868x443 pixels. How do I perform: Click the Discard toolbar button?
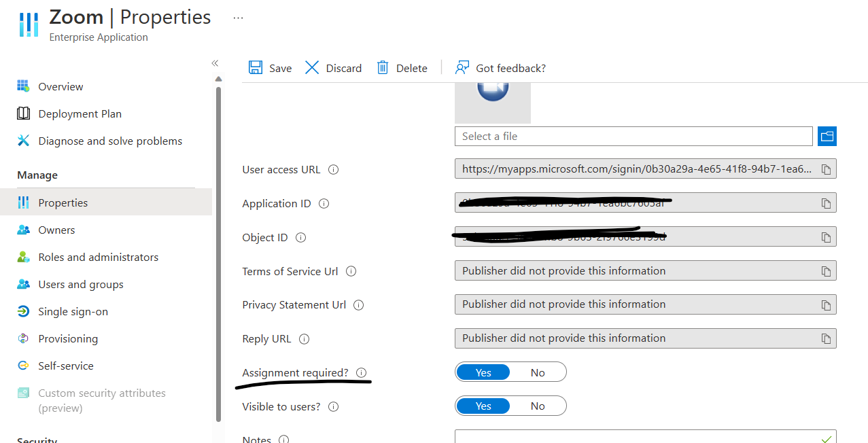coord(333,68)
